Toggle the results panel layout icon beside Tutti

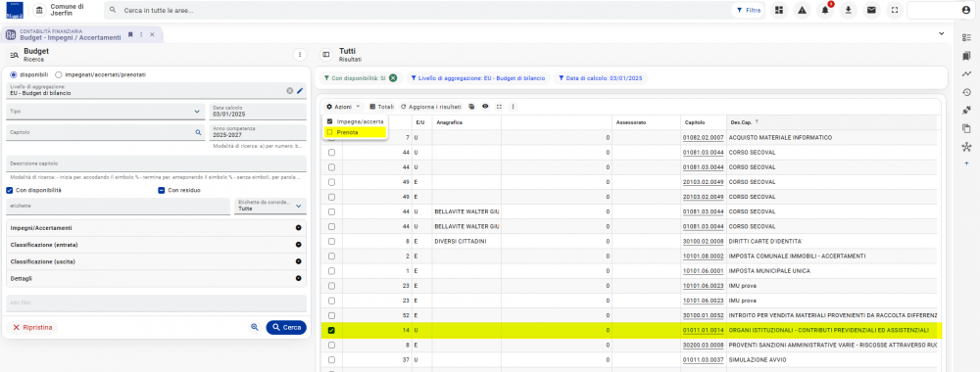(x=325, y=55)
